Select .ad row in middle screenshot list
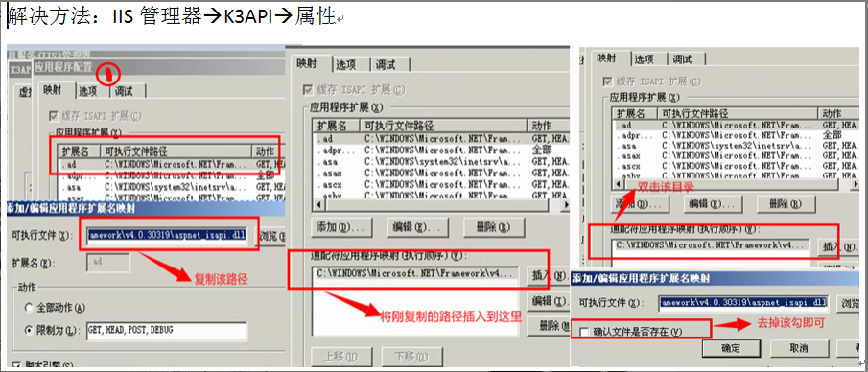This screenshot has height=372, width=868. pyautogui.click(x=440, y=138)
